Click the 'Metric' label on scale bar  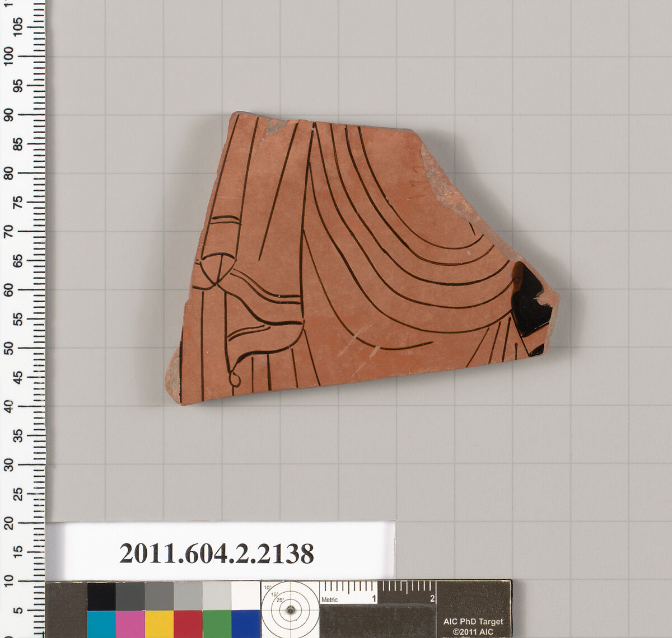(330, 599)
